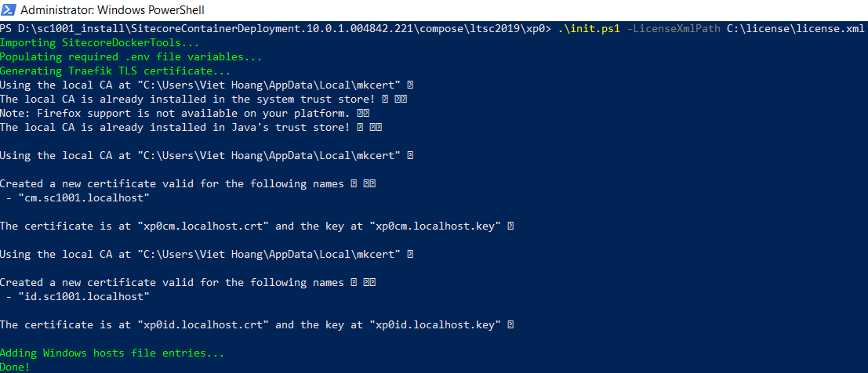The image size is (868, 373).
Task: Click the green "Done!" message
Action: coord(16,367)
